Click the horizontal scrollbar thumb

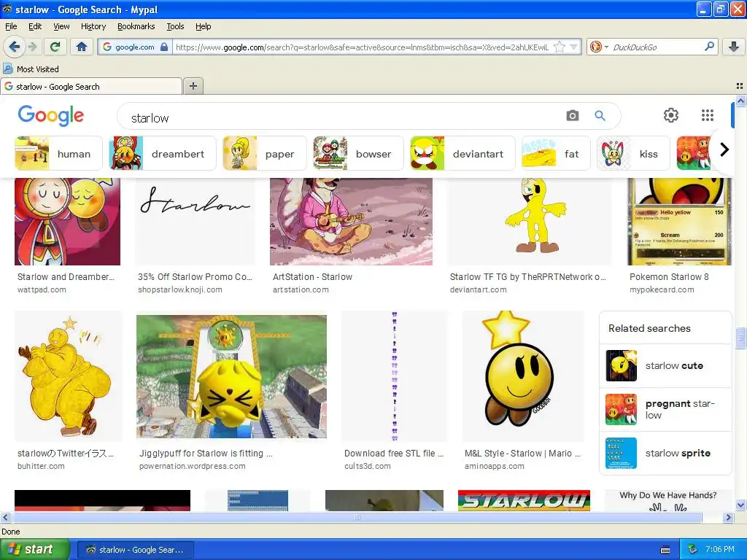point(357,517)
